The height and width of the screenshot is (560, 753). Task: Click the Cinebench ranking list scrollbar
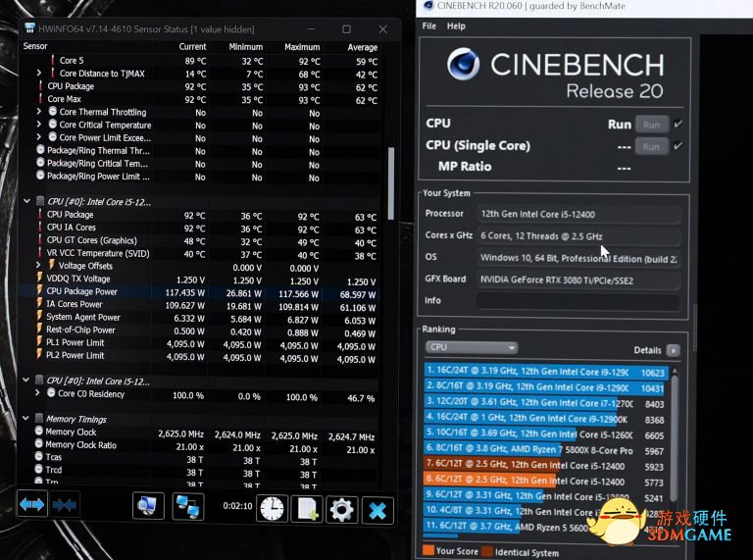pos(675,438)
